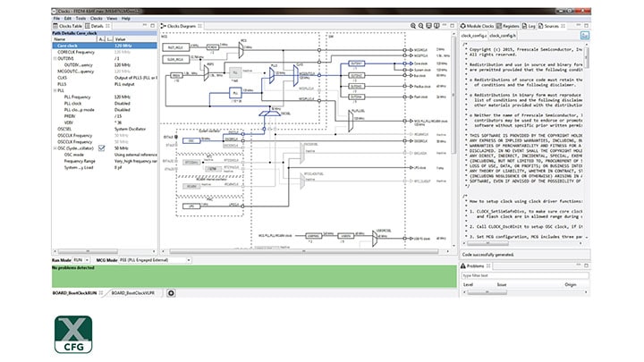Click the Module Clocks tab icon

(464, 24)
